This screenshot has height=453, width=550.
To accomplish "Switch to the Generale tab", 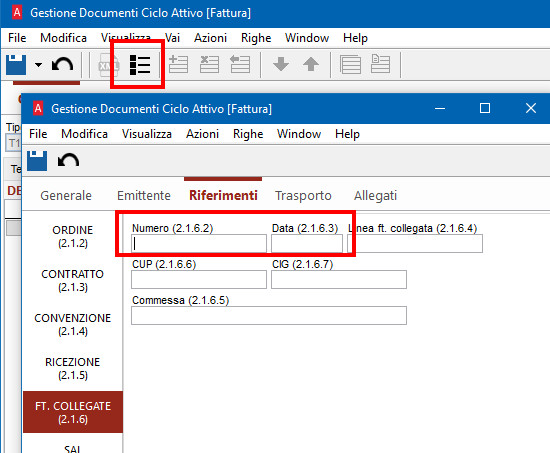I will click(66, 195).
